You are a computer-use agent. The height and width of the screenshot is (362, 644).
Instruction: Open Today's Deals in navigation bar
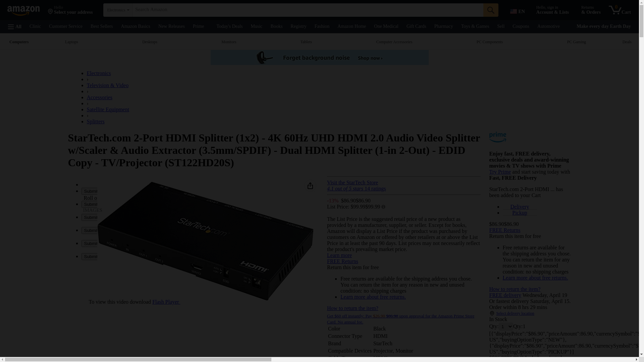coord(229,26)
